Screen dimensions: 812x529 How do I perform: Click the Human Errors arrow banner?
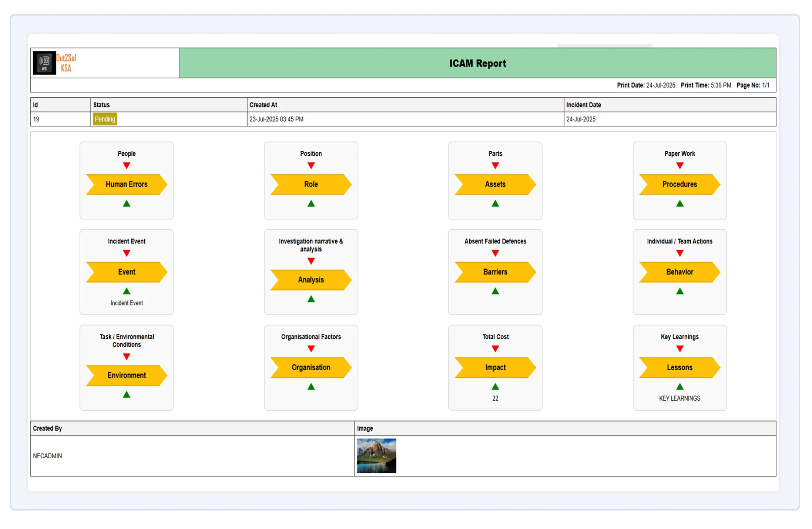(x=127, y=184)
